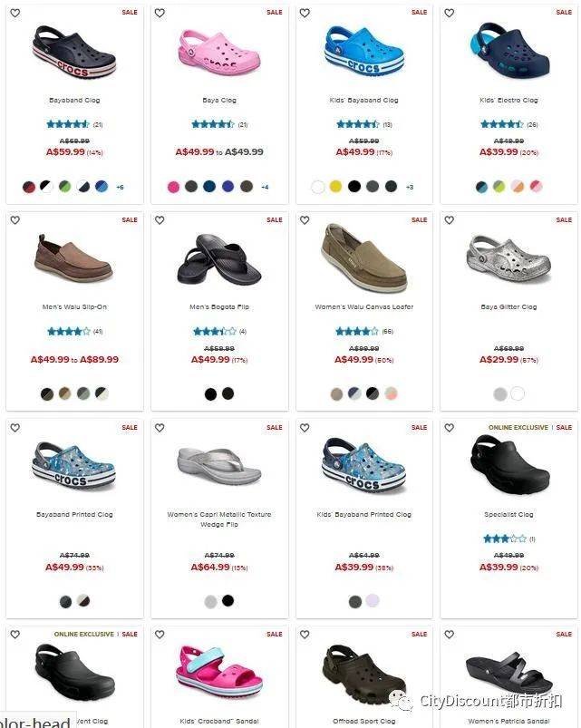581x728 pixels.
Task: Select pink swatch under Baya Clog
Action: click(x=173, y=187)
